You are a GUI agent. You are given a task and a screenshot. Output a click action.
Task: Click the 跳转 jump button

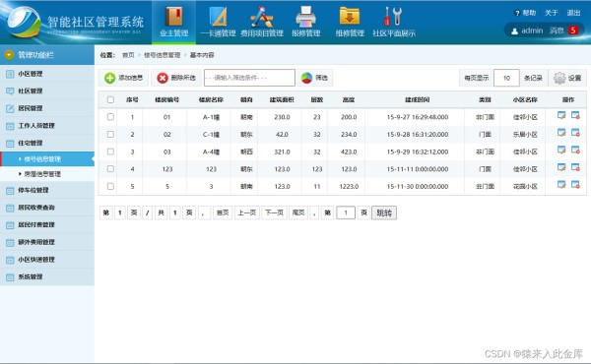[x=384, y=212]
